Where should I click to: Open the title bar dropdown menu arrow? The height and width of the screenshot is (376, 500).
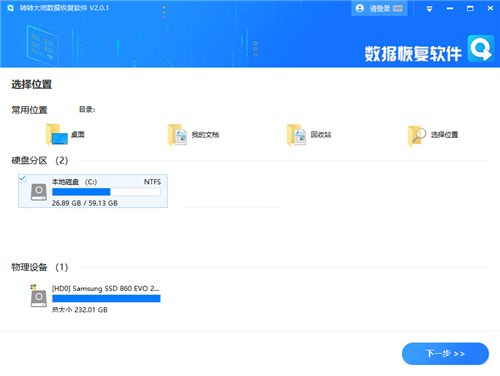[x=429, y=9]
